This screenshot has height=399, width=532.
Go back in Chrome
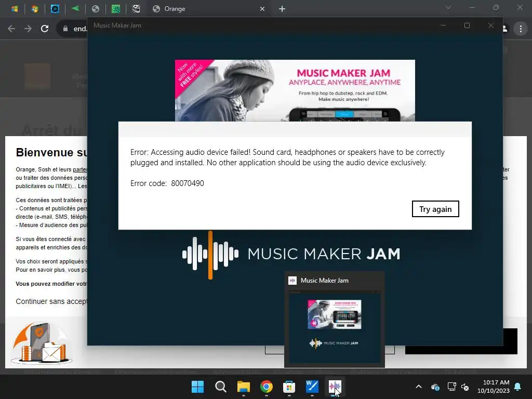tap(11, 29)
